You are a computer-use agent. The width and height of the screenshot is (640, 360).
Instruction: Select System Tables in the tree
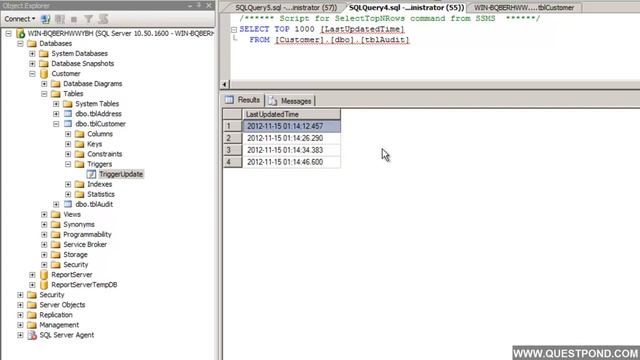[97, 104]
